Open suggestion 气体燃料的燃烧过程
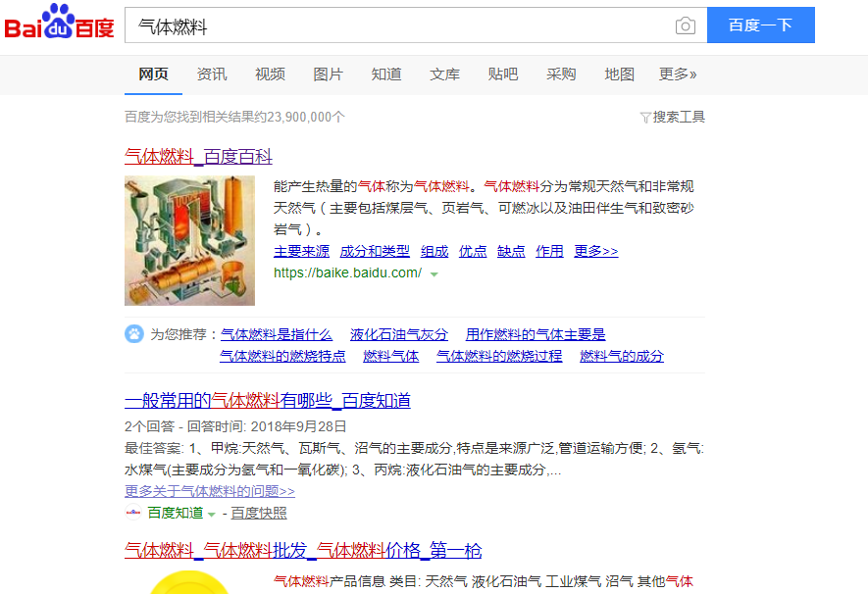868x594 pixels. 499,356
